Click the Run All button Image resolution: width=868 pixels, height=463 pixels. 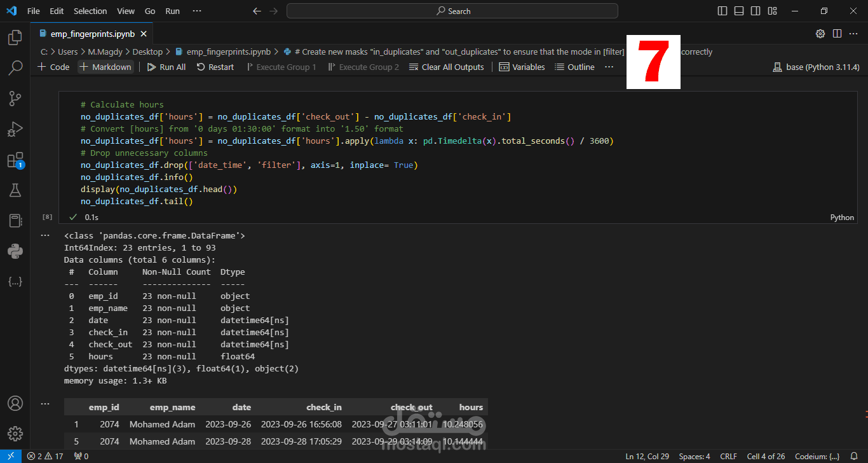(165, 66)
